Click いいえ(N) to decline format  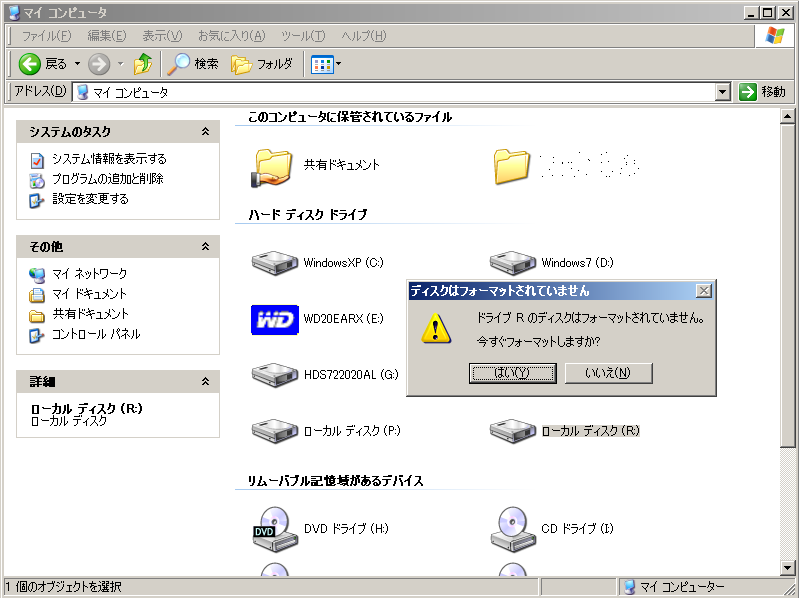click(x=608, y=373)
